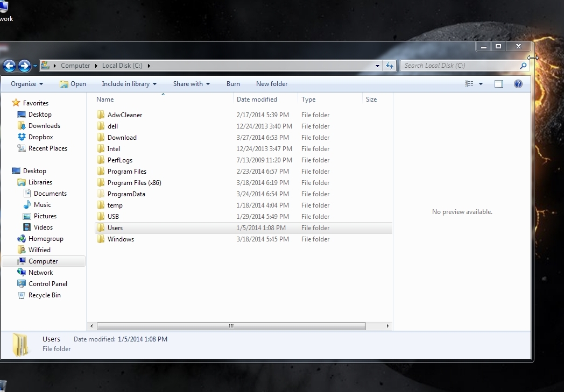Expand the arrow after Computer breadcrumb
This screenshot has width=564, height=392.
click(x=96, y=66)
